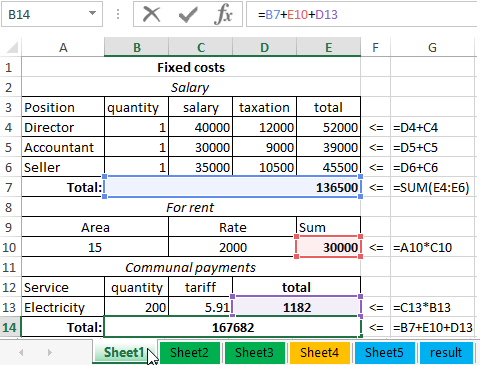Click the 'For rent' heading cell
This screenshot has width=480, height=365.
click(191, 207)
